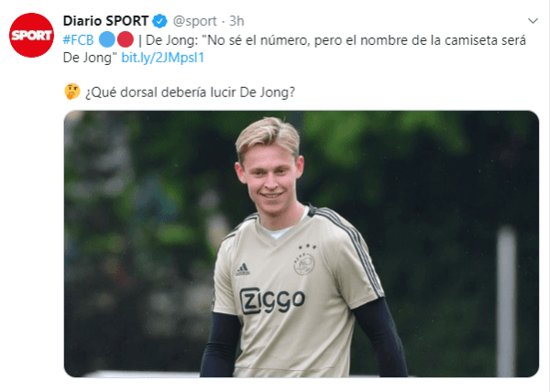Click the question text about dorsal
This screenshot has height=392, width=550.
[190, 93]
